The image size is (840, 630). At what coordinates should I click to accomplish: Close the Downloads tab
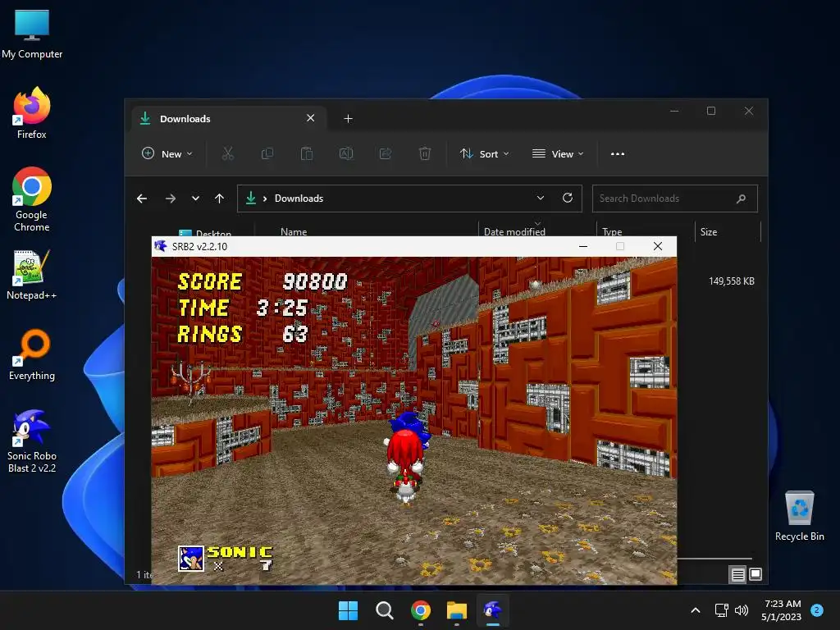pyautogui.click(x=311, y=118)
